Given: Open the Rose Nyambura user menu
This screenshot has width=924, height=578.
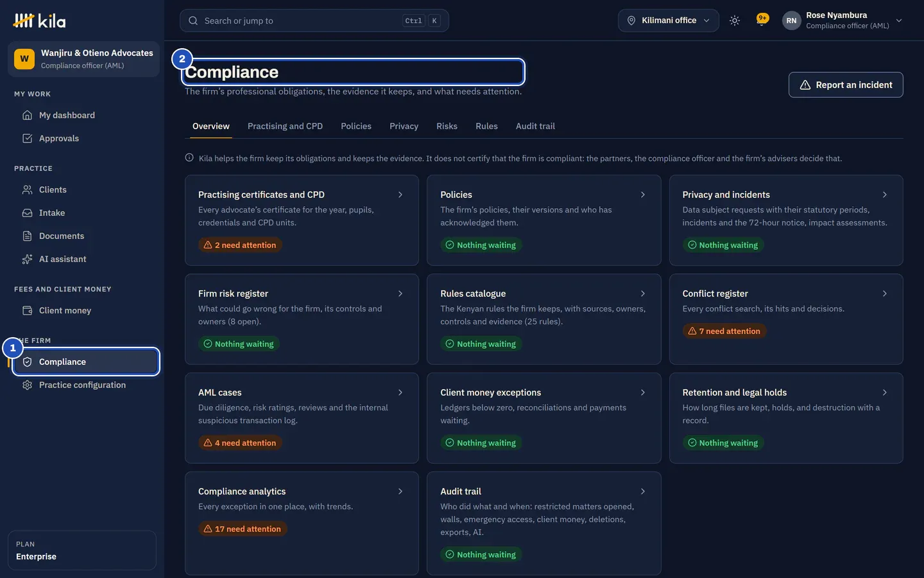Looking at the screenshot, I should coord(842,21).
